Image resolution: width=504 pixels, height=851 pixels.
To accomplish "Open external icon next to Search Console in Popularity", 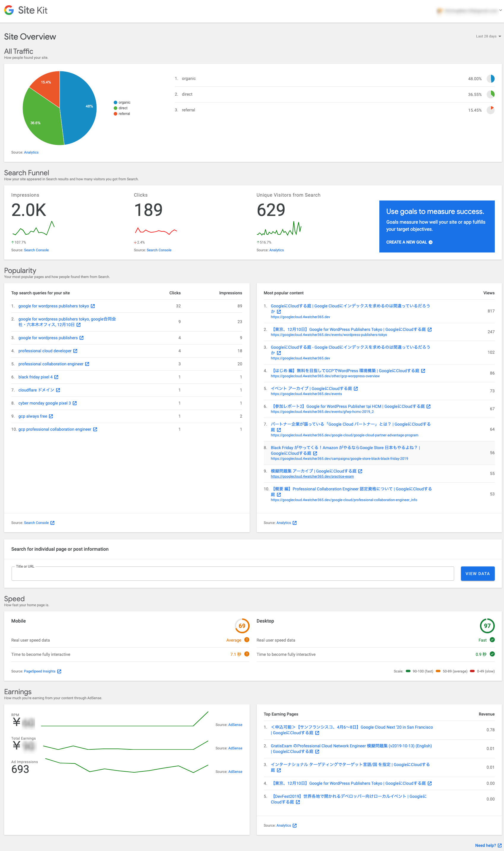I will tap(52, 523).
